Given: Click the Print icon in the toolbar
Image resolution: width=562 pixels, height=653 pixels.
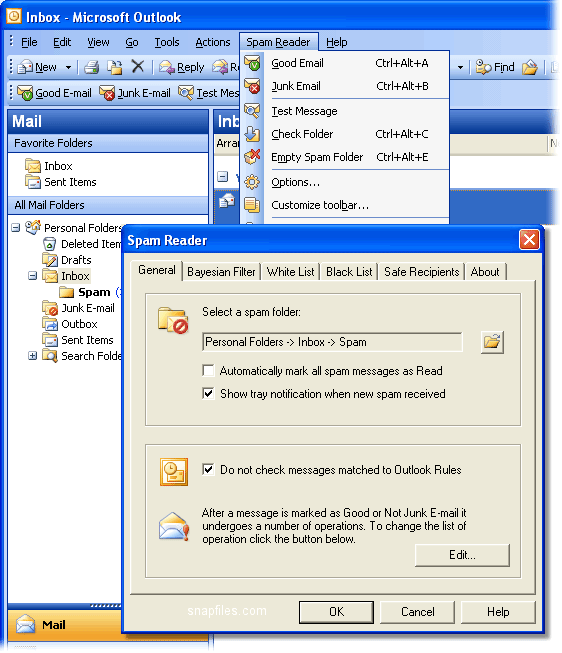Looking at the screenshot, I should (x=91, y=67).
